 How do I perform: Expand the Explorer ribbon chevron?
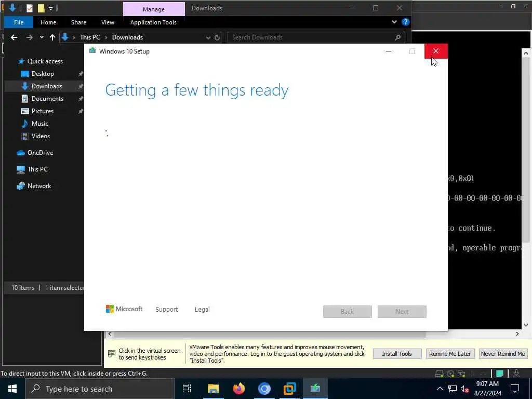[x=394, y=22]
